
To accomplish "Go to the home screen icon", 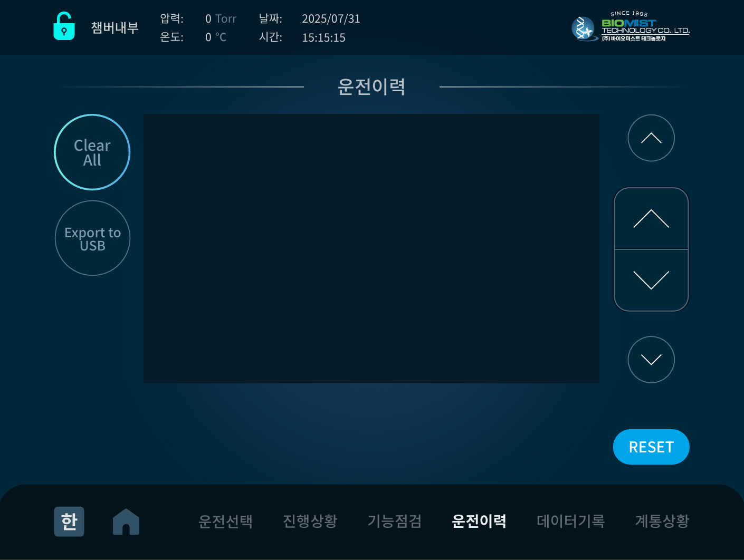I will [x=126, y=522].
